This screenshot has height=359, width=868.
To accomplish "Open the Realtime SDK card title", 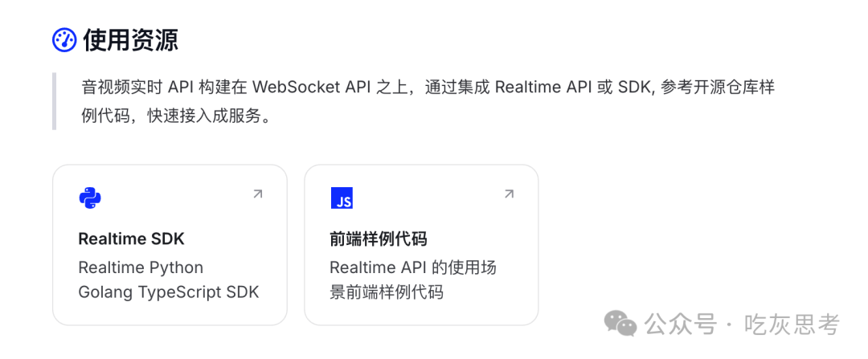I will [x=131, y=239].
